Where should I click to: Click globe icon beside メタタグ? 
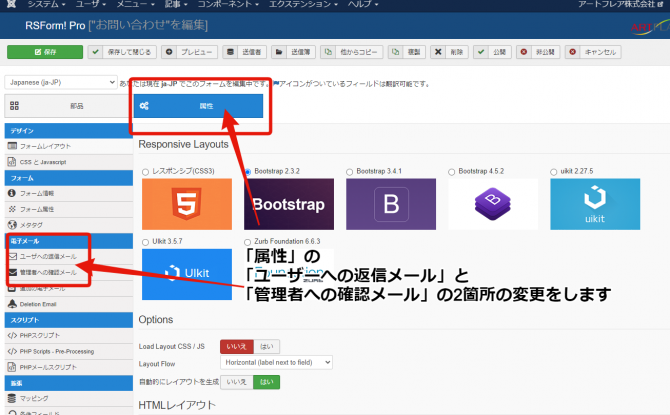click(12, 225)
